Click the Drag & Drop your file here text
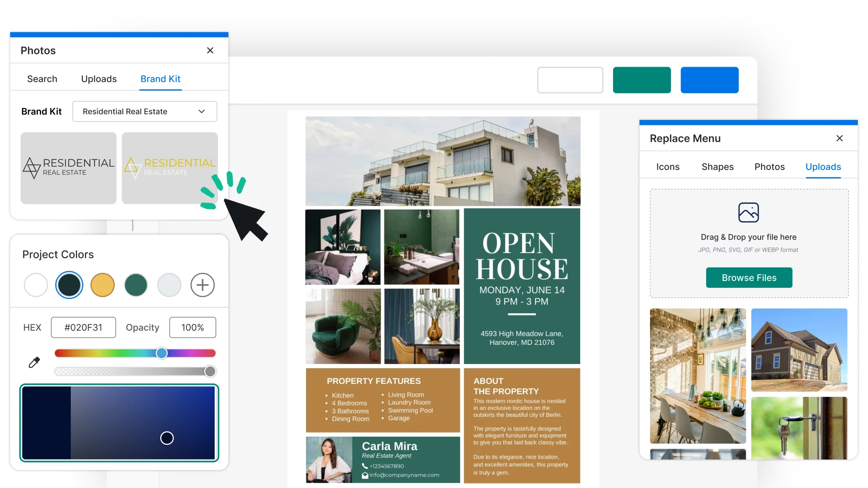 click(748, 237)
